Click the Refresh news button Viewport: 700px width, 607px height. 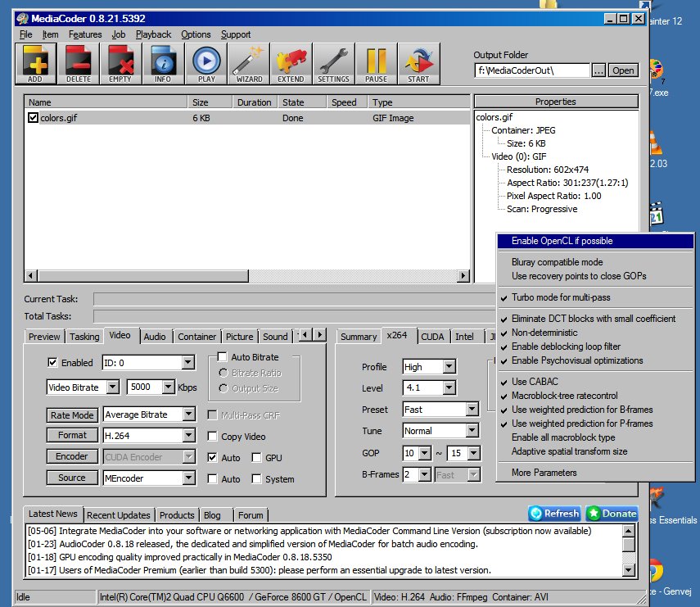pos(554,514)
